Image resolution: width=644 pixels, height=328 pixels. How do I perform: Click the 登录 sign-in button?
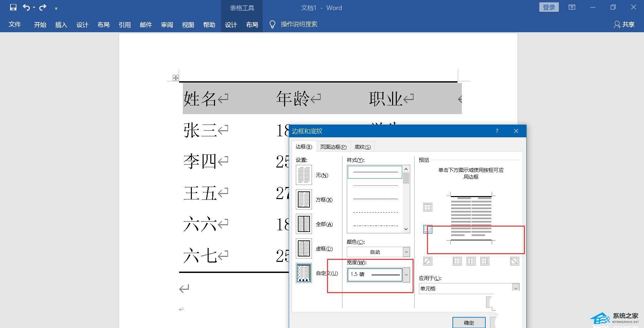pyautogui.click(x=549, y=7)
